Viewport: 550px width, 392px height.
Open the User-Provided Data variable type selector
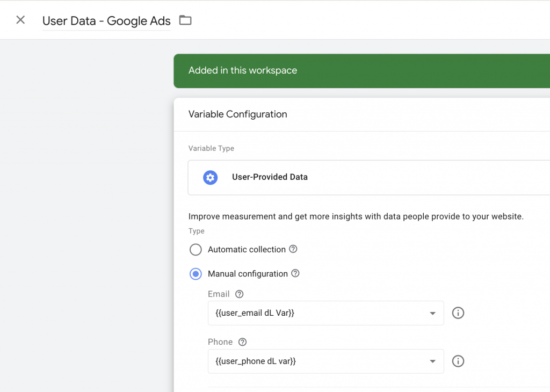[369, 177]
